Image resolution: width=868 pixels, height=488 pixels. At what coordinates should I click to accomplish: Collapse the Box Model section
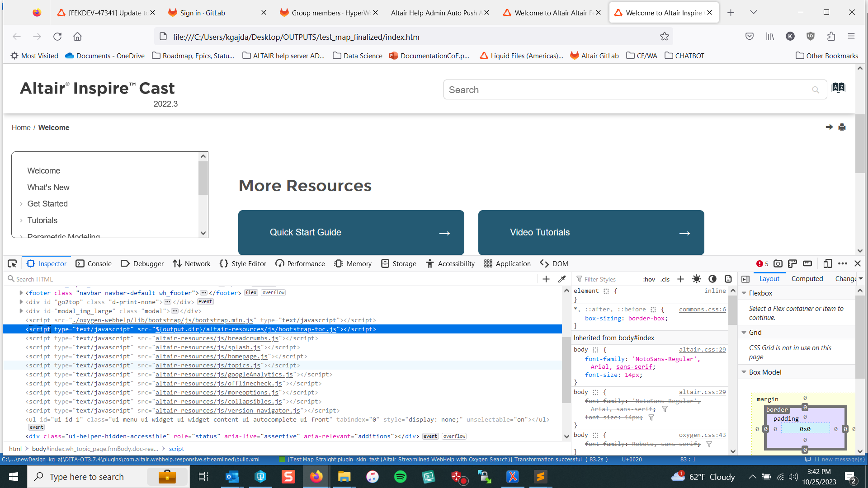744,372
